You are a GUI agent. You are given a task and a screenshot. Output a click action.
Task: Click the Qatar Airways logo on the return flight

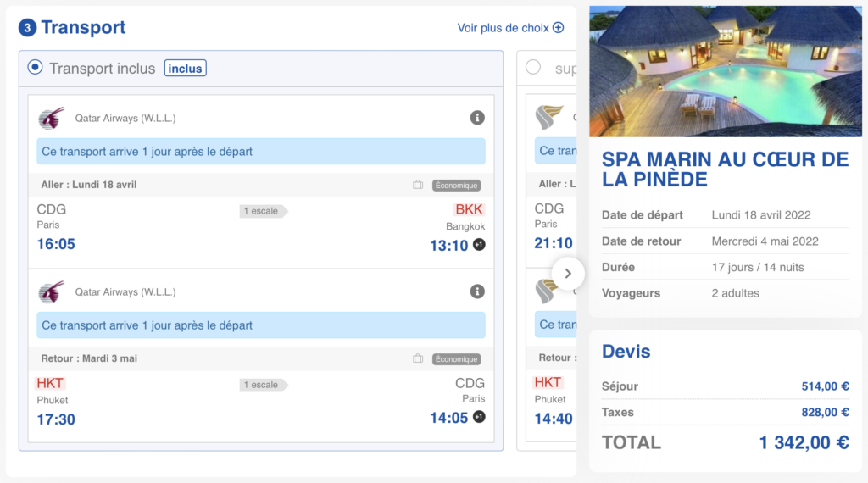pyautogui.click(x=51, y=292)
